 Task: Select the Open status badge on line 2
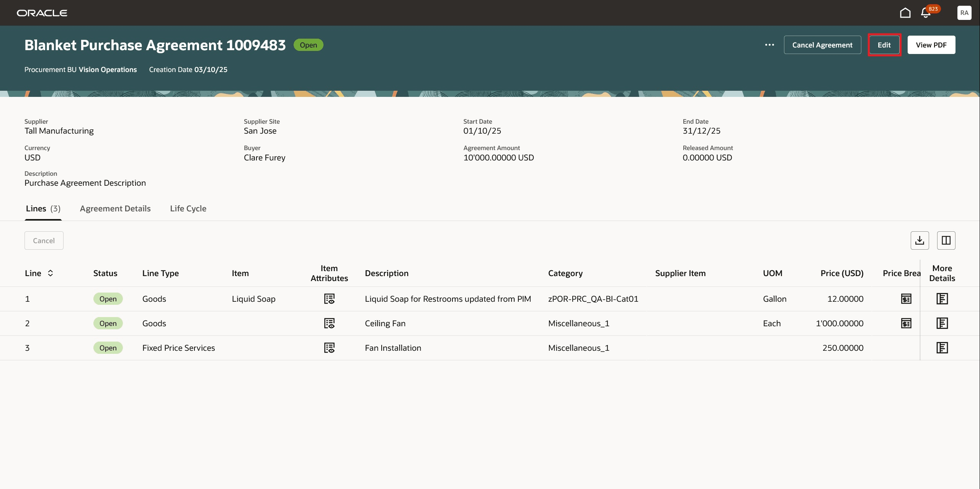click(x=108, y=323)
